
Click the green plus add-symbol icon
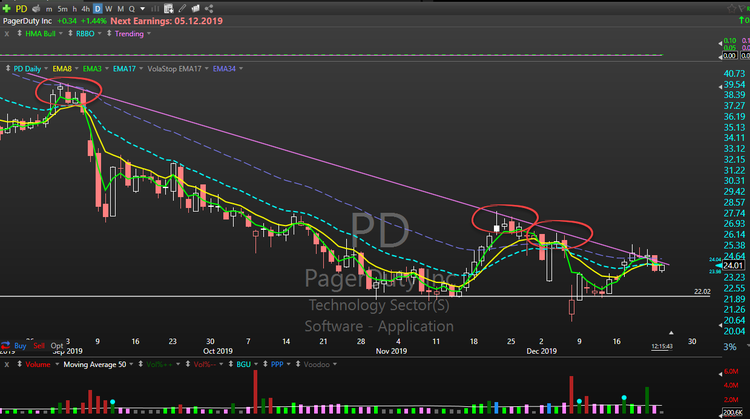pos(6,9)
